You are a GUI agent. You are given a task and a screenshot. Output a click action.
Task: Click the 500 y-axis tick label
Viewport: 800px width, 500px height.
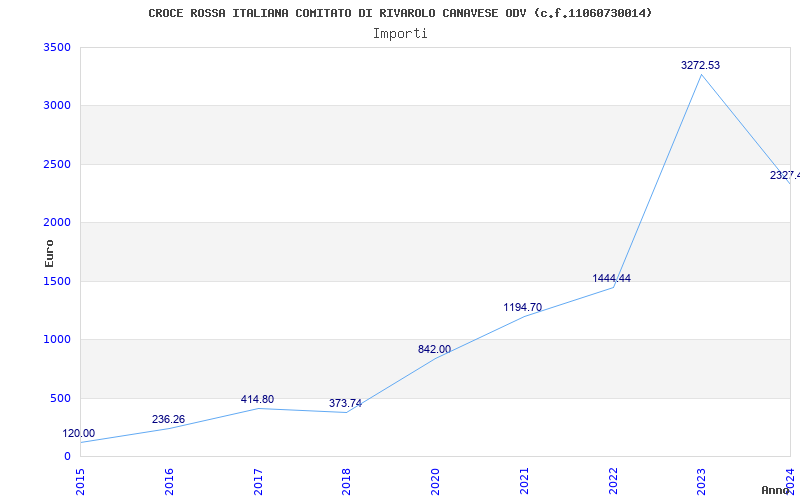[60, 398]
